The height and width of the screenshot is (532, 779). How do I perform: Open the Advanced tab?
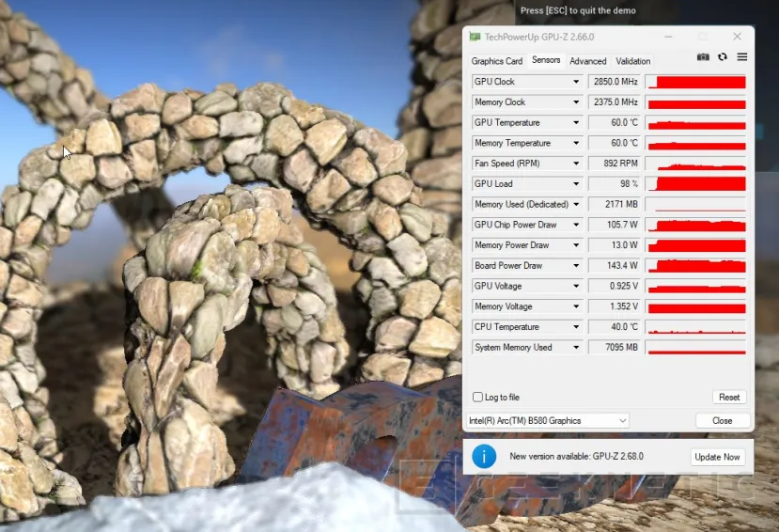click(x=588, y=61)
